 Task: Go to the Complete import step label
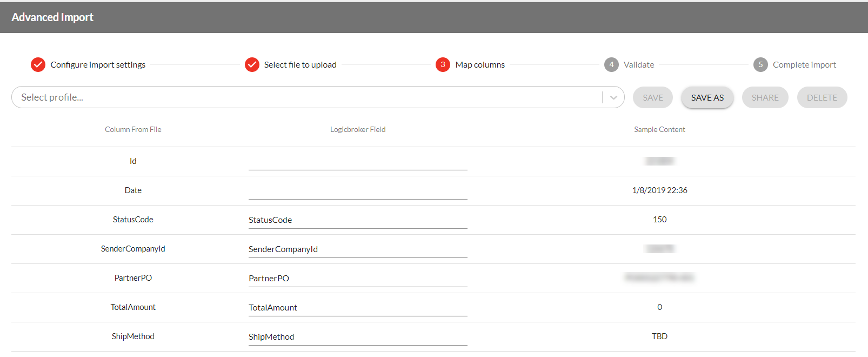click(x=804, y=65)
